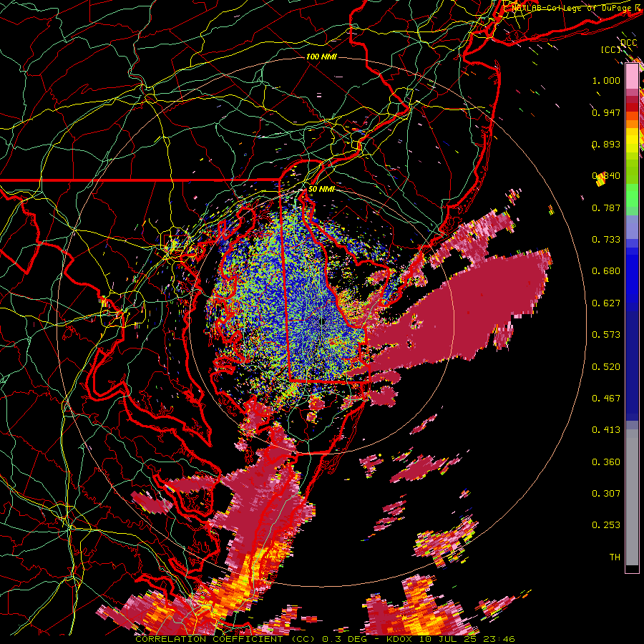
Task: Select the 0.520 scale value
Action: tap(606, 367)
